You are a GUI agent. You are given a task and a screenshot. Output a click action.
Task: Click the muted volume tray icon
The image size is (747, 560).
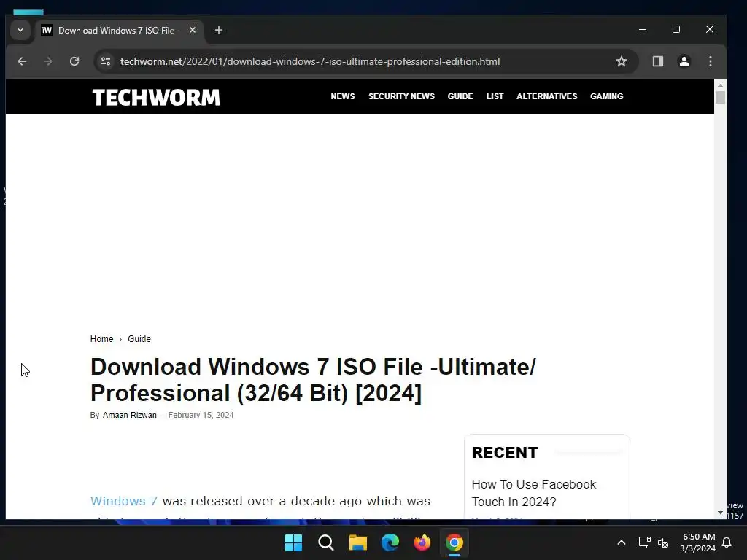(662, 542)
